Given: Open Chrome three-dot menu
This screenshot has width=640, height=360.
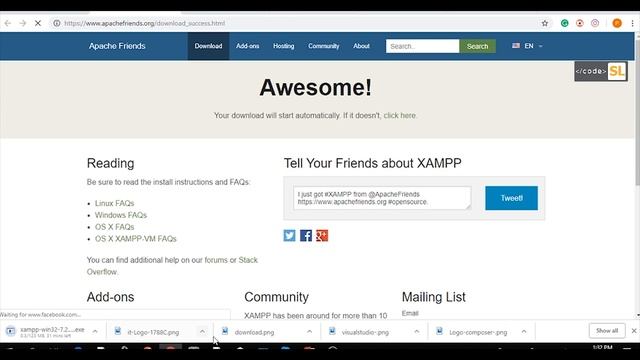Looking at the screenshot, I should [633, 23].
